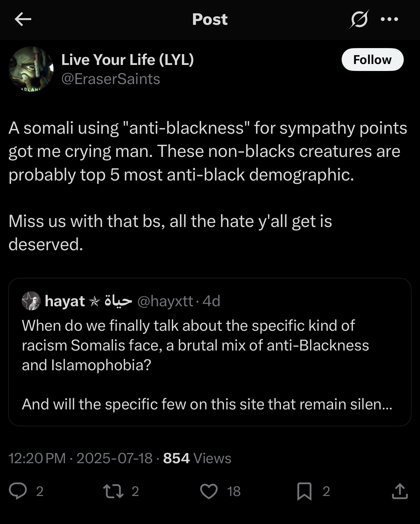Tap the share upload icon
This screenshot has width=420, height=524.
click(x=400, y=491)
